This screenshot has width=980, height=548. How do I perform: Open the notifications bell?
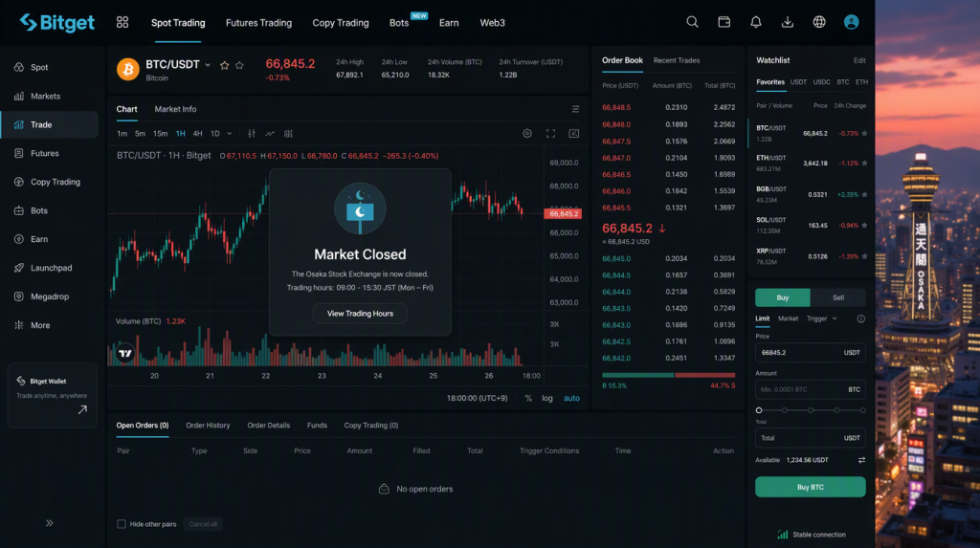click(x=756, y=22)
